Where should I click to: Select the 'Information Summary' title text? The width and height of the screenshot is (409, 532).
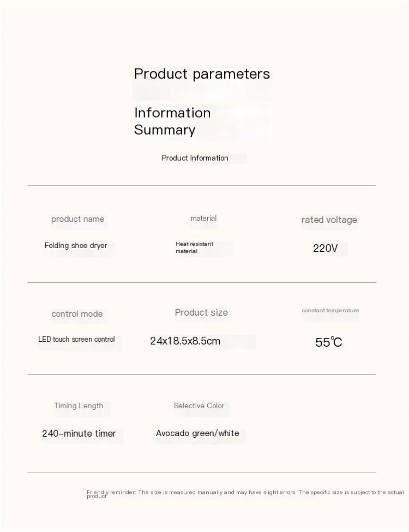pyautogui.click(x=172, y=121)
